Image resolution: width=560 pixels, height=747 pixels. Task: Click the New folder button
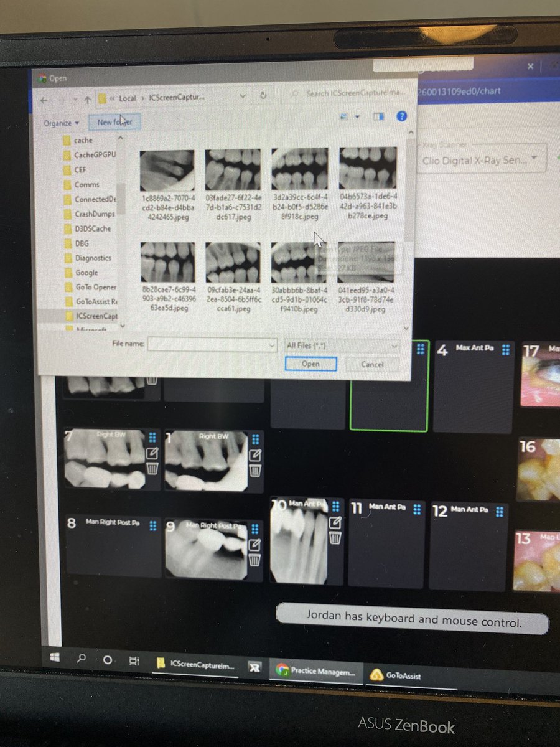114,122
